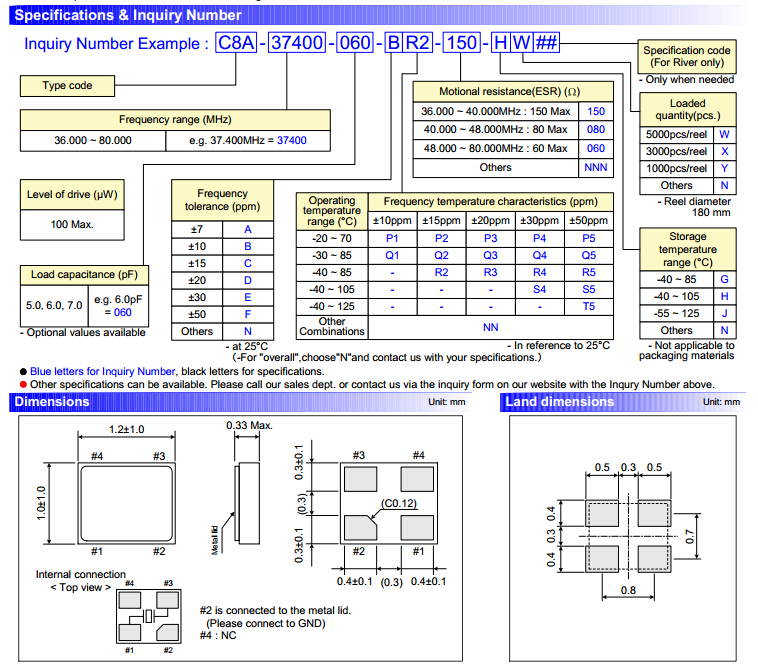
Task: Select the NN cell for Other Combinations
Action: [x=490, y=327]
